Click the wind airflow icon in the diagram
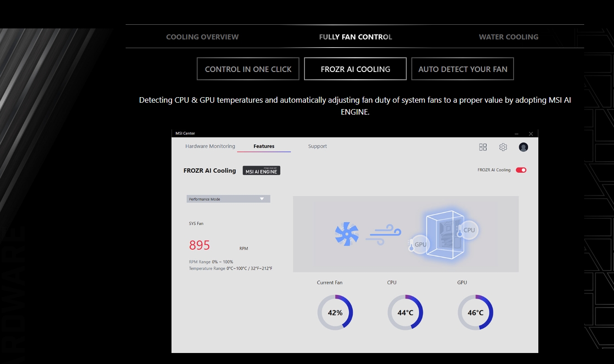The width and height of the screenshot is (614, 364). point(383,234)
